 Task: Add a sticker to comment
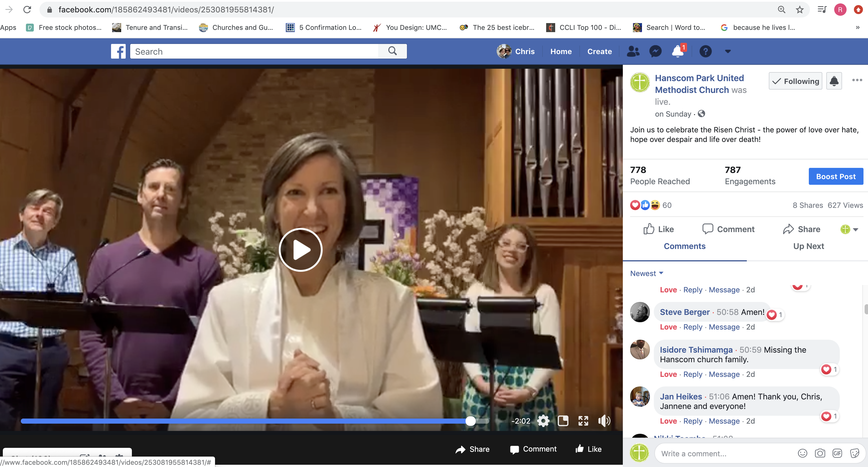[854, 453]
